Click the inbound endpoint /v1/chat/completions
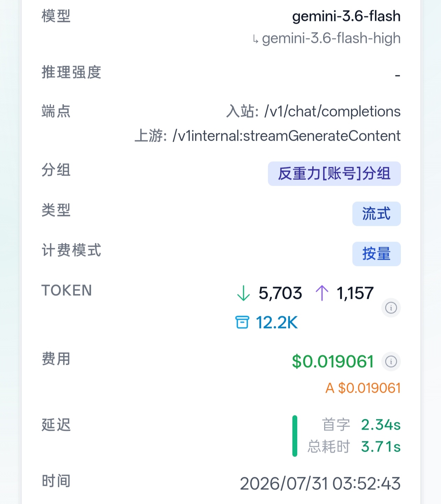This screenshot has width=441, height=504. point(332,112)
